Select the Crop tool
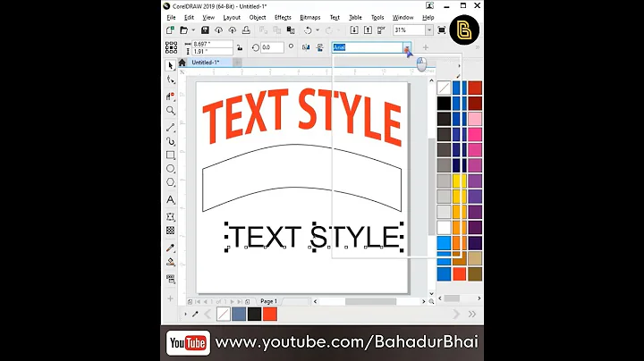This screenshot has width=644, height=361. (x=171, y=96)
